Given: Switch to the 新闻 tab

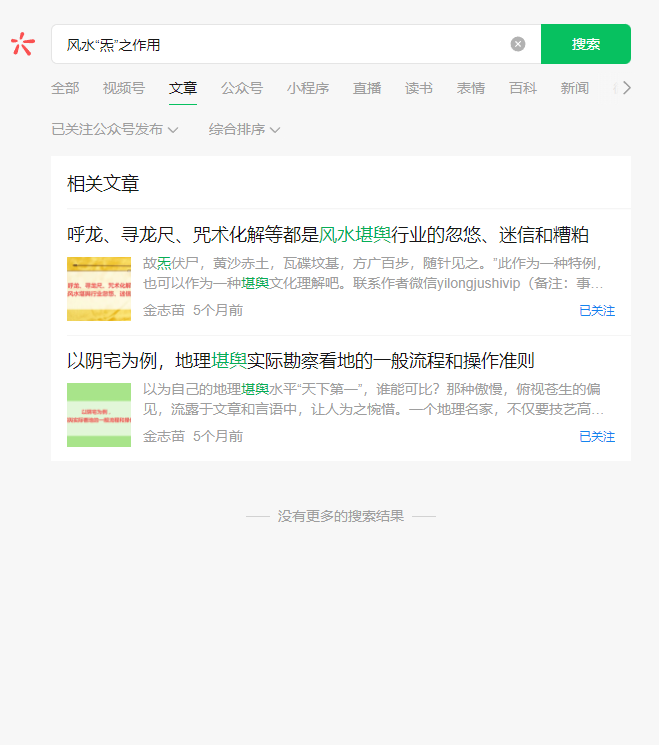Looking at the screenshot, I should [574, 88].
